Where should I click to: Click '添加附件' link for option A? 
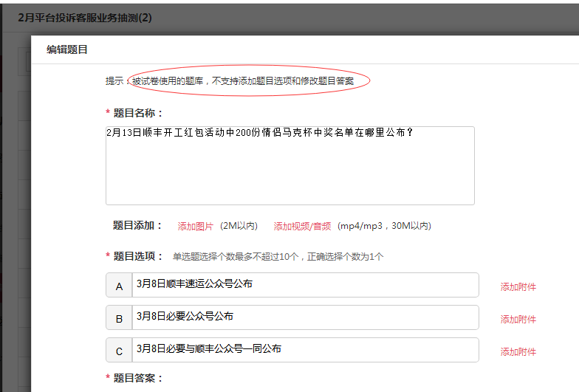pyautogui.click(x=518, y=286)
